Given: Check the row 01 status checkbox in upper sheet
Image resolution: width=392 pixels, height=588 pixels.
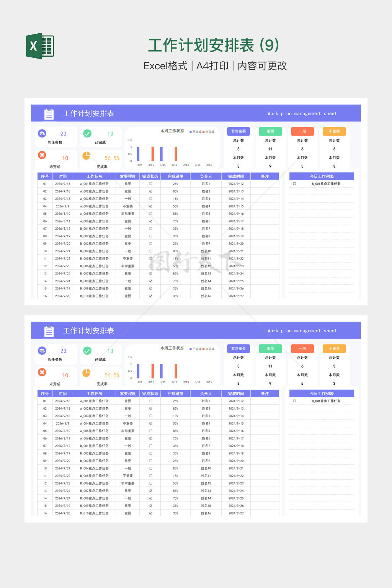Looking at the screenshot, I should pos(151,184).
